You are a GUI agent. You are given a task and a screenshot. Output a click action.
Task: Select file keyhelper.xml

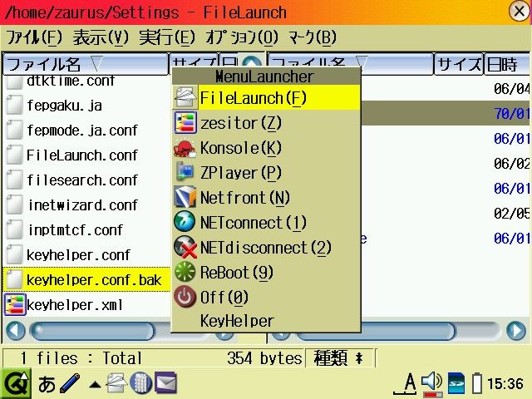point(75,305)
